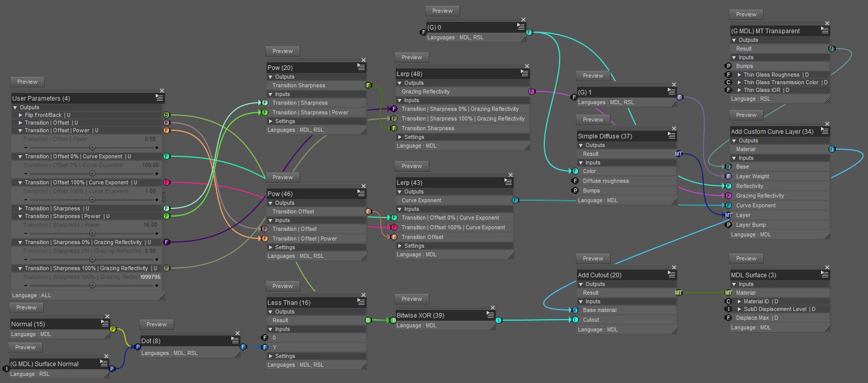Click the 'Language : ALL' text
Image resolution: width=868 pixels, height=383 pixels.
tap(32, 296)
